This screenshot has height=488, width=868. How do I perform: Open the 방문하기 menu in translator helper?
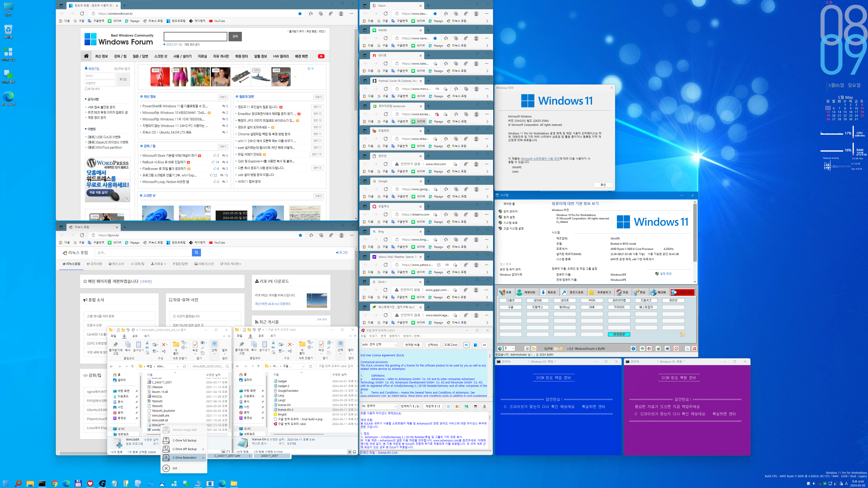tap(395, 336)
